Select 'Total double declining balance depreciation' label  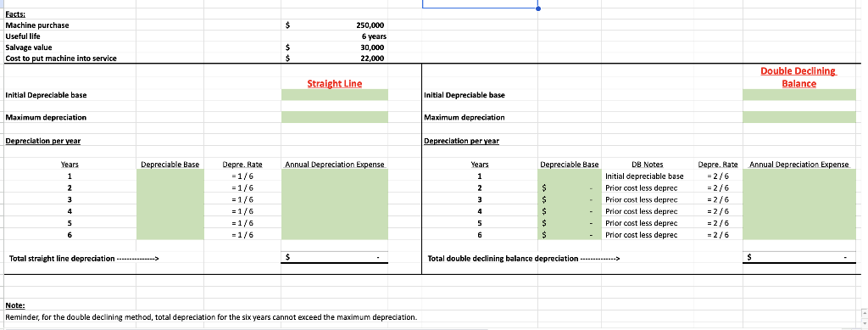(524, 259)
